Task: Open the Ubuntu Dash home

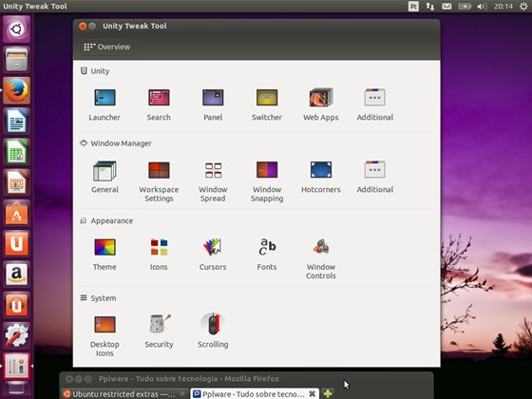Action: coord(16,28)
